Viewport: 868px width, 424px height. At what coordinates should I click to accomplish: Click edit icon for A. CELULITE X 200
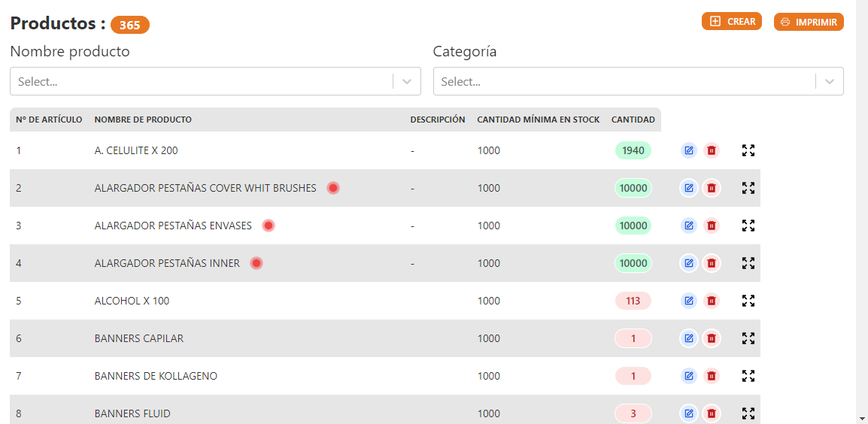688,150
